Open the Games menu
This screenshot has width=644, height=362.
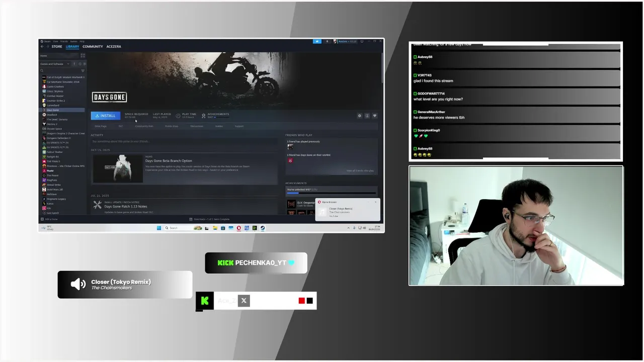coord(73,41)
